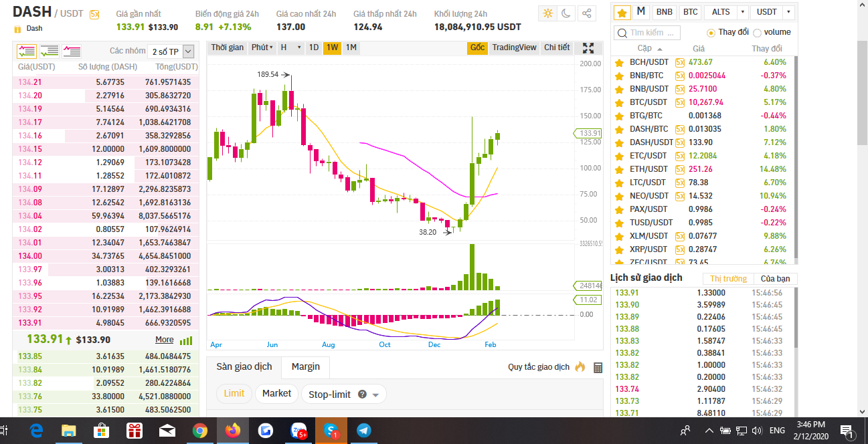868x444 pixels.
Task: Select Gốc original chart view
Action: pos(477,47)
